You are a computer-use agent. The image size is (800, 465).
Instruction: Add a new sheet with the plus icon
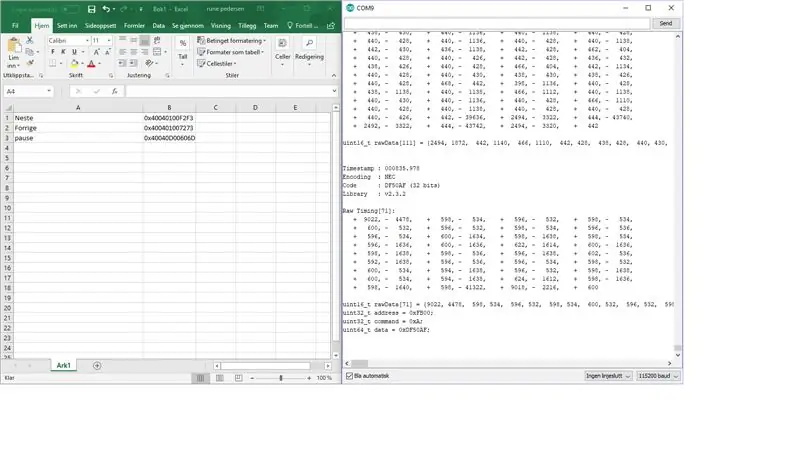(x=97, y=365)
